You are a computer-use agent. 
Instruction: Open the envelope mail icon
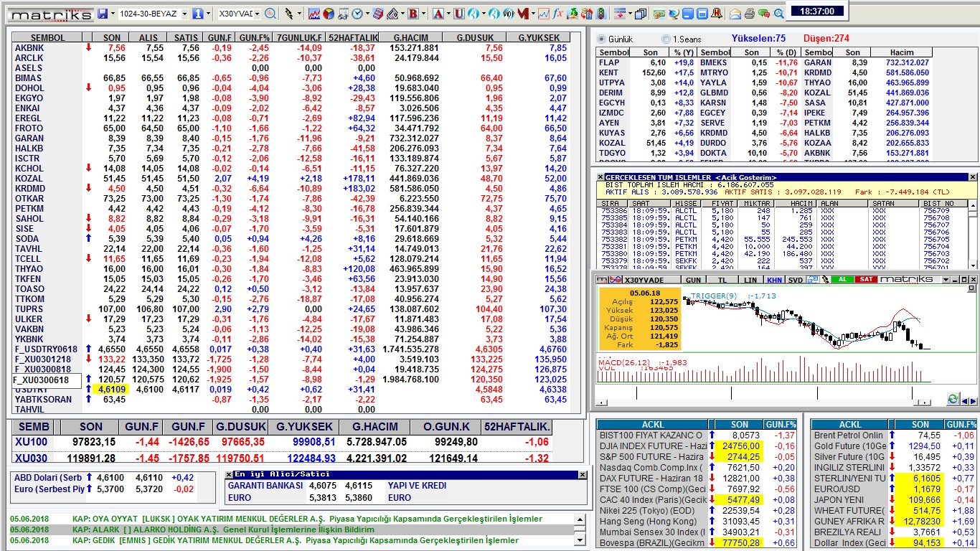(x=735, y=14)
